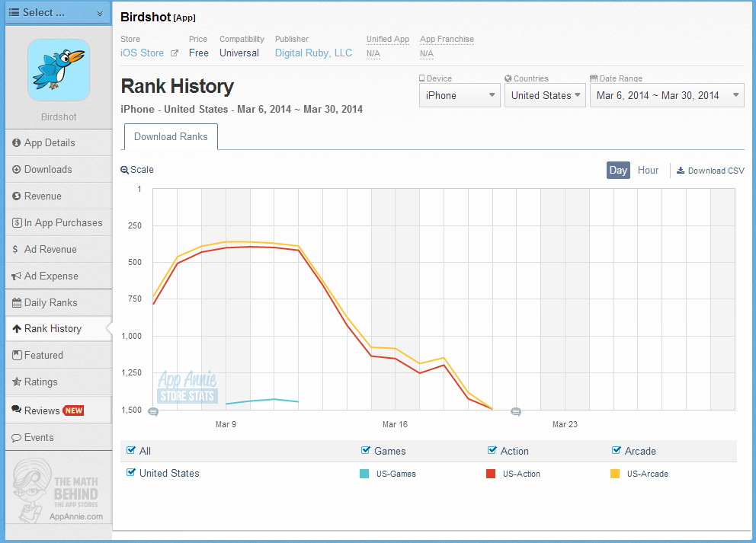Click the Scale magnifier icon
This screenshot has width=756, height=543.
coord(124,170)
